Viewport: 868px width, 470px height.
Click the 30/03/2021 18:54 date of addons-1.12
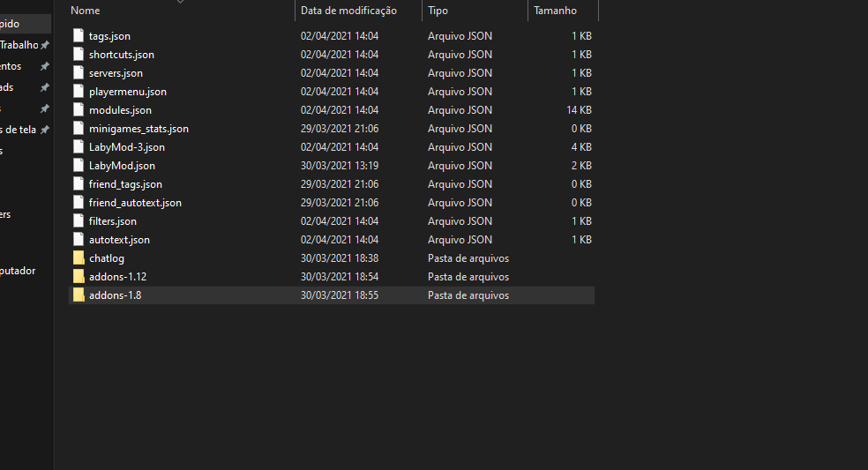click(x=340, y=277)
